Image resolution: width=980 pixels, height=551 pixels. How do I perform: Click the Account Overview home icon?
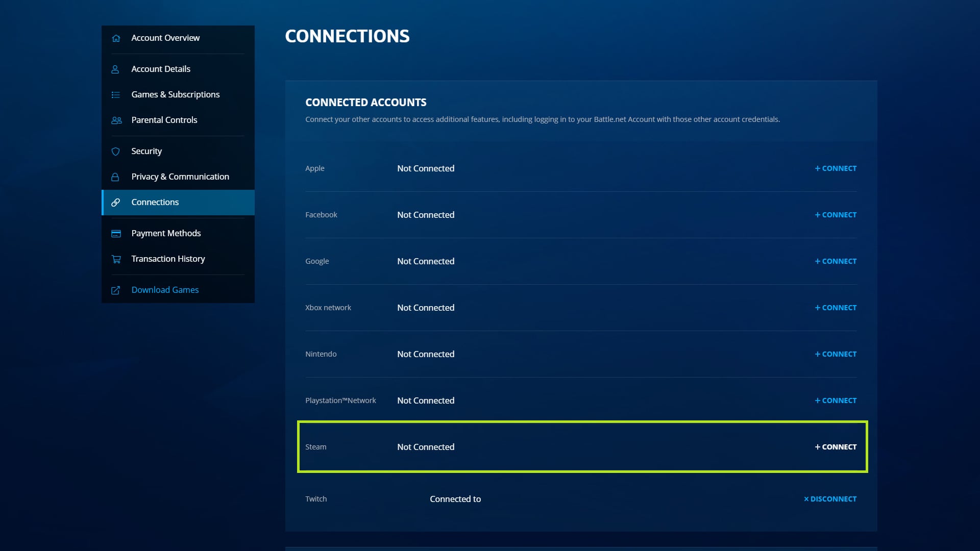click(x=116, y=38)
